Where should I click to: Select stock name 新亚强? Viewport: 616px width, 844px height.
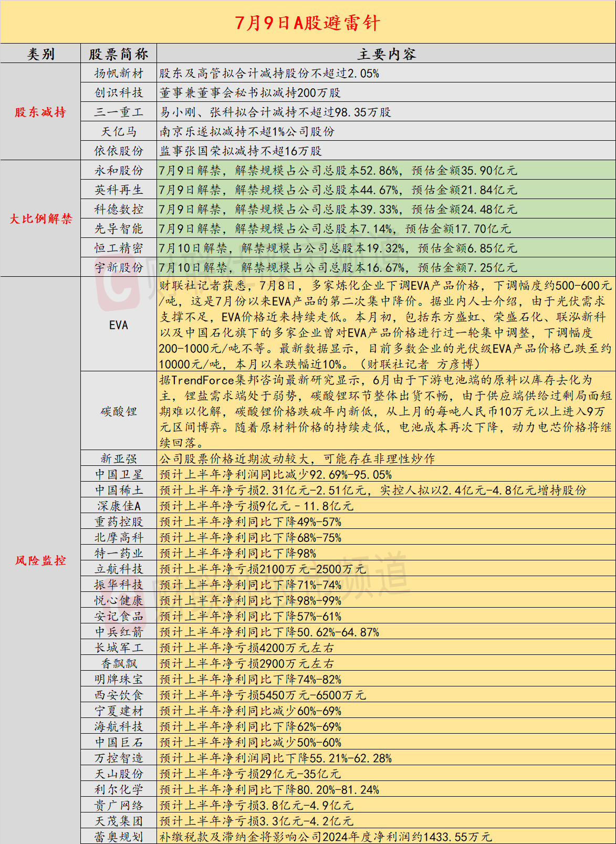click(x=119, y=459)
